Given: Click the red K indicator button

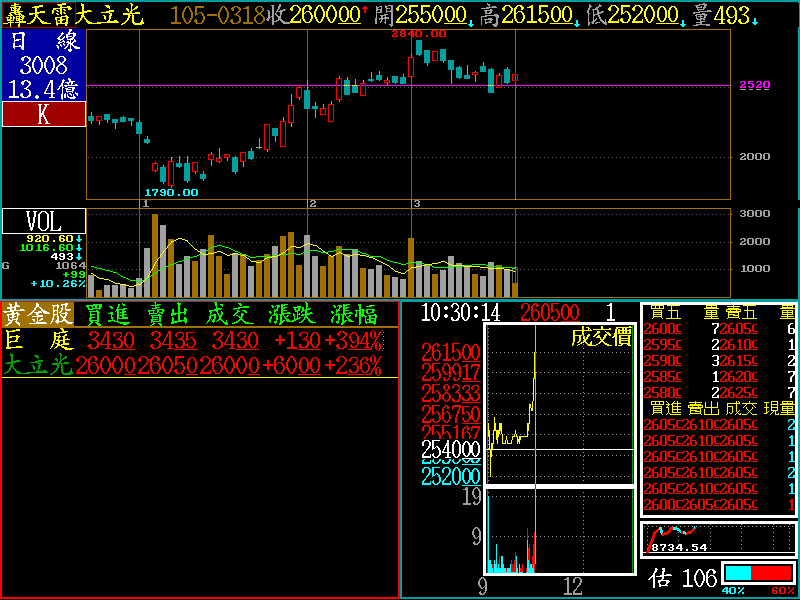Looking at the screenshot, I should [x=44, y=114].
